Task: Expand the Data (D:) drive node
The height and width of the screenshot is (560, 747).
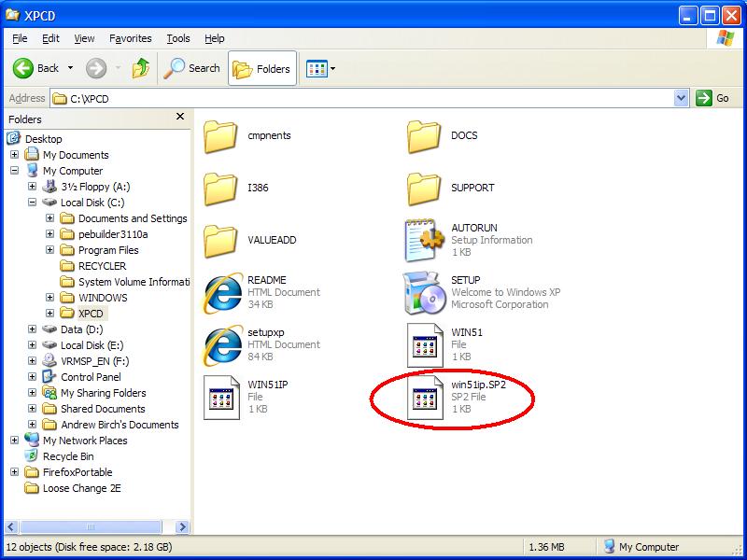Action: point(33,329)
